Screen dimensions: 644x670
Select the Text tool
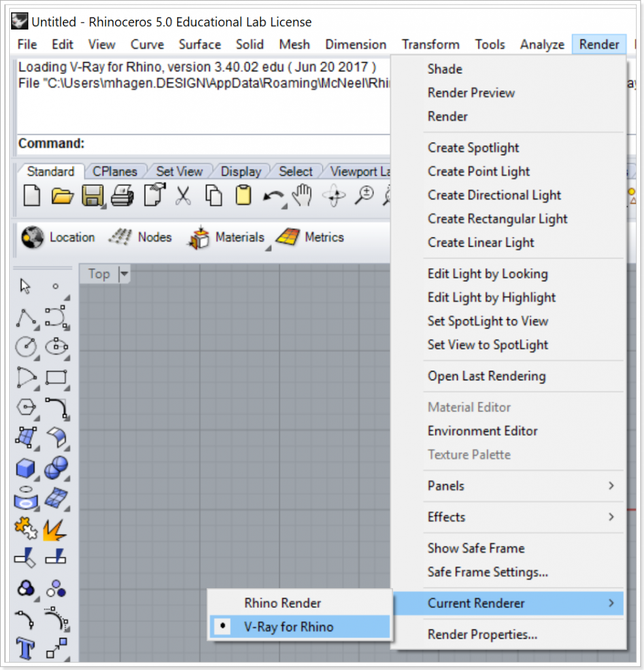tap(25, 648)
